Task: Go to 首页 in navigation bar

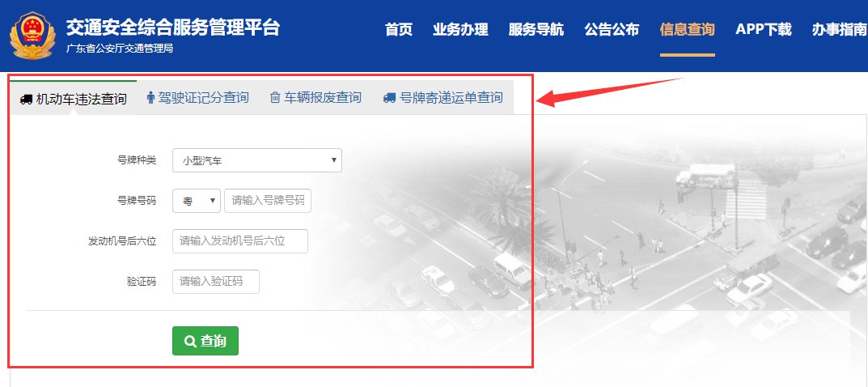Action: click(399, 29)
